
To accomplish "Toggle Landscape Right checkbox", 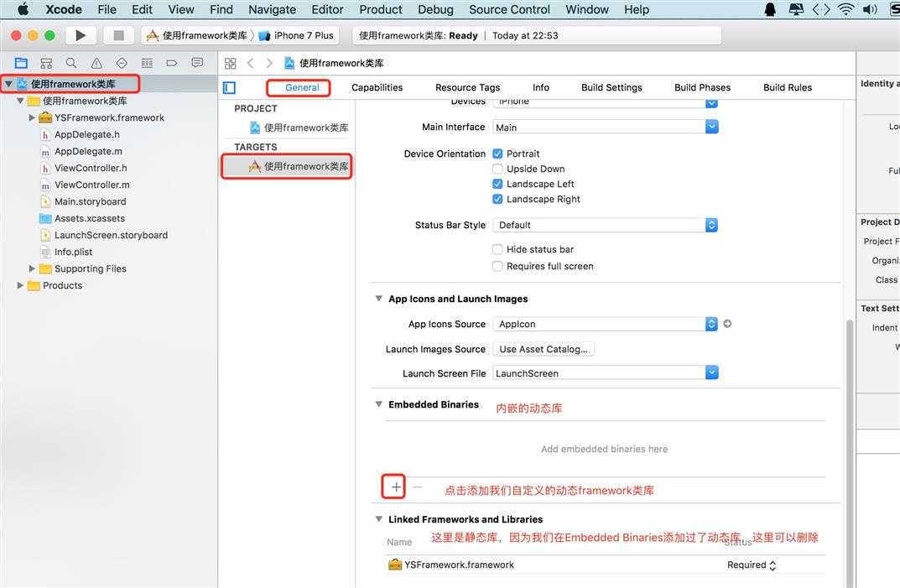I will coord(497,199).
